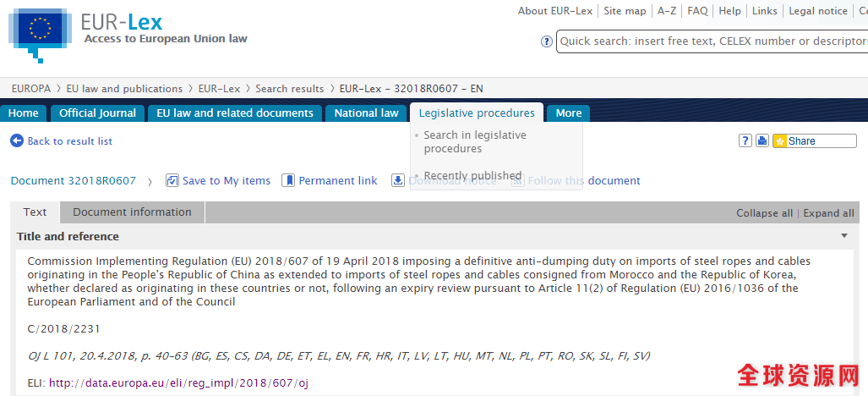Open page help icon beside print

coord(745,140)
